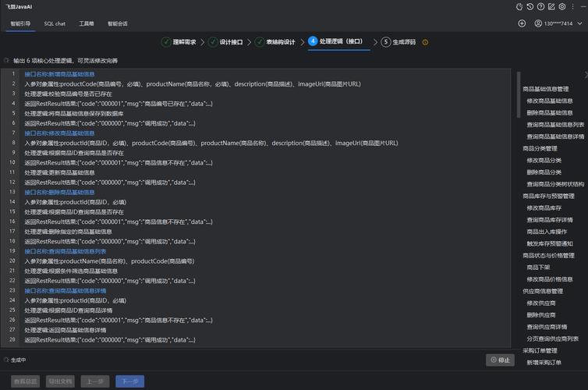Select 修改商品库存 in the outline
The height and width of the screenshot is (390, 588).
544,208
